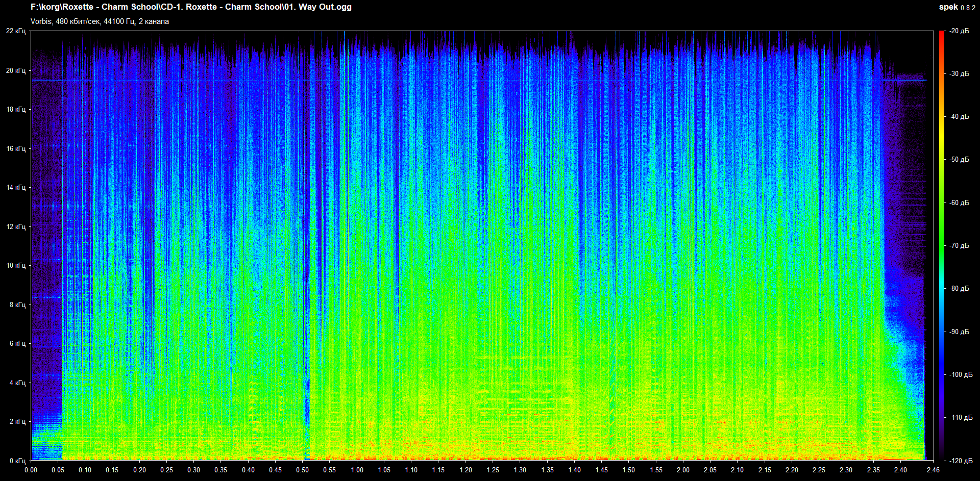This screenshot has height=481, width=980.
Task: Click the 0 kHz frequency axis label
Action: pyautogui.click(x=17, y=461)
